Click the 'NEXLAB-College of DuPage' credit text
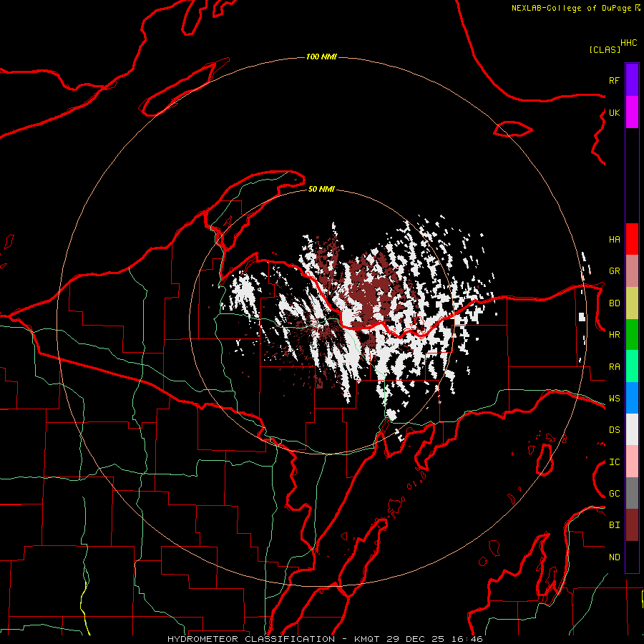Viewport: 644px width, 644px height. point(571,8)
